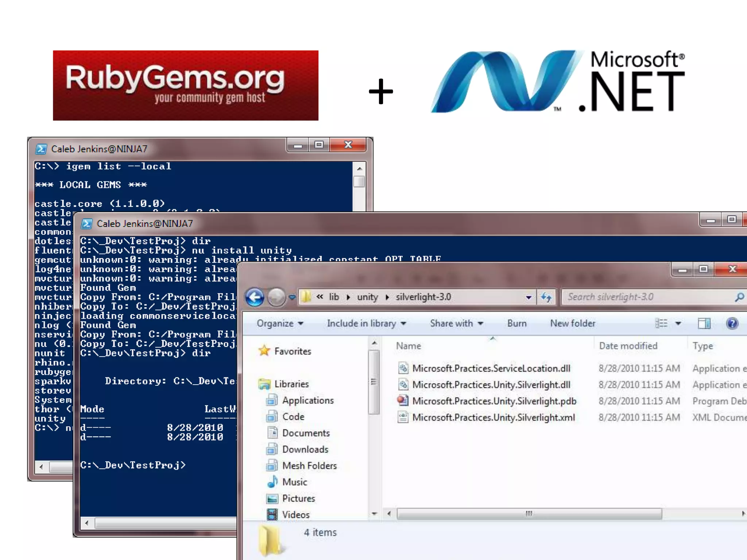Image resolution: width=747 pixels, height=560 pixels.
Task: Open the Music library
Action: click(294, 482)
